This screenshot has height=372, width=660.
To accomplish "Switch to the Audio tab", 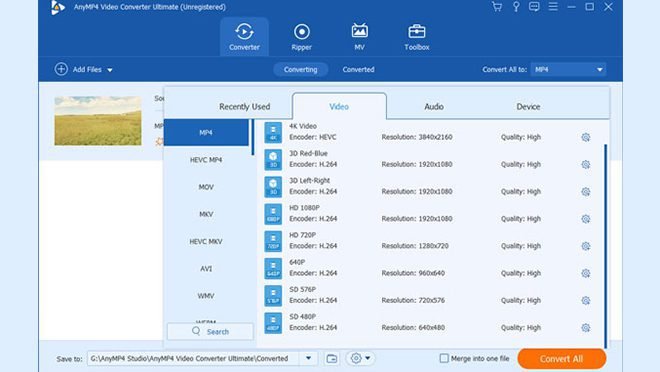I will [434, 106].
